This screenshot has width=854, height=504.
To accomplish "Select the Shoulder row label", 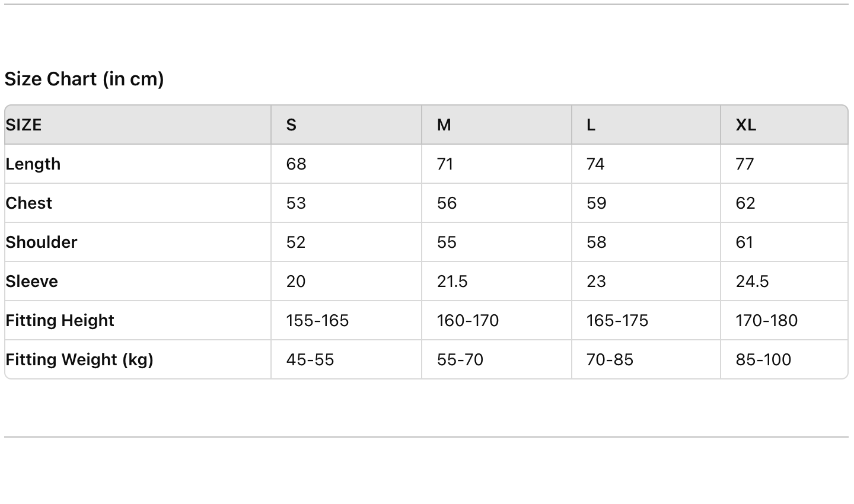I will tap(42, 242).
